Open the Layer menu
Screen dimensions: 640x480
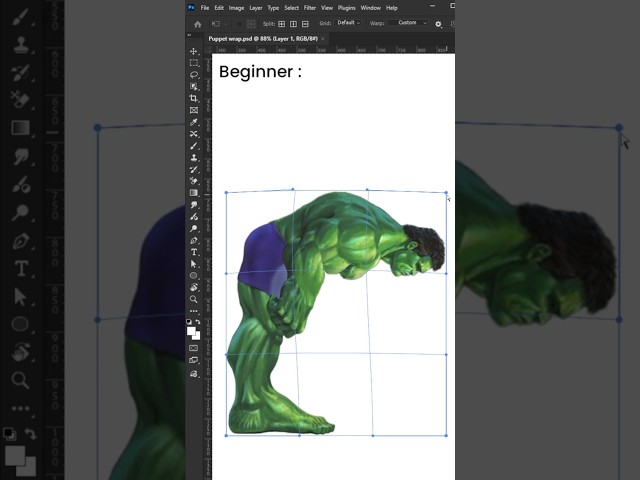tap(256, 8)
